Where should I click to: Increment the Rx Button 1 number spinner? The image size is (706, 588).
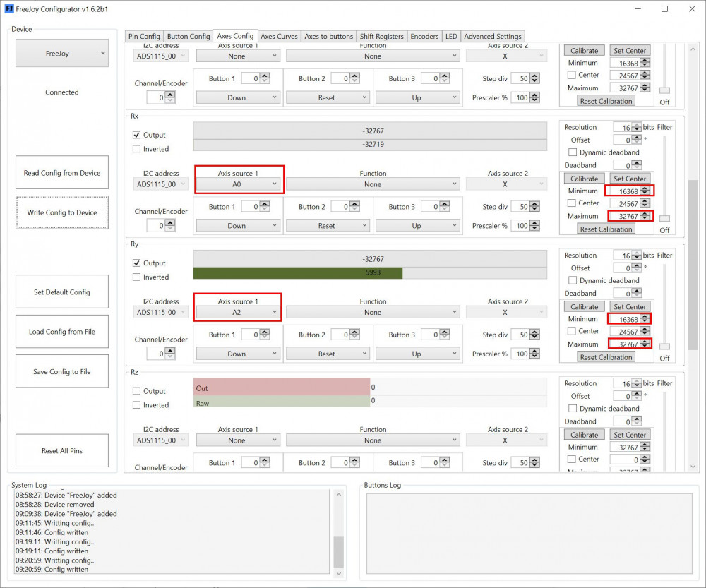click(264, 205)
